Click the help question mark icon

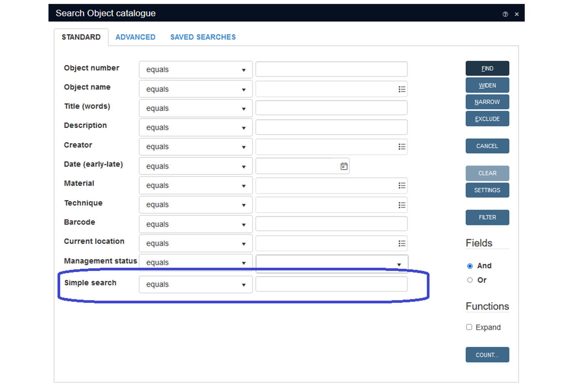(505, 14)
